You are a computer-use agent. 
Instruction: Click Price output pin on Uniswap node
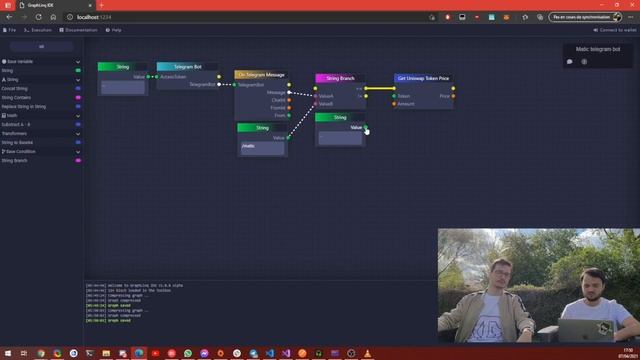click(x=453, y=96)
